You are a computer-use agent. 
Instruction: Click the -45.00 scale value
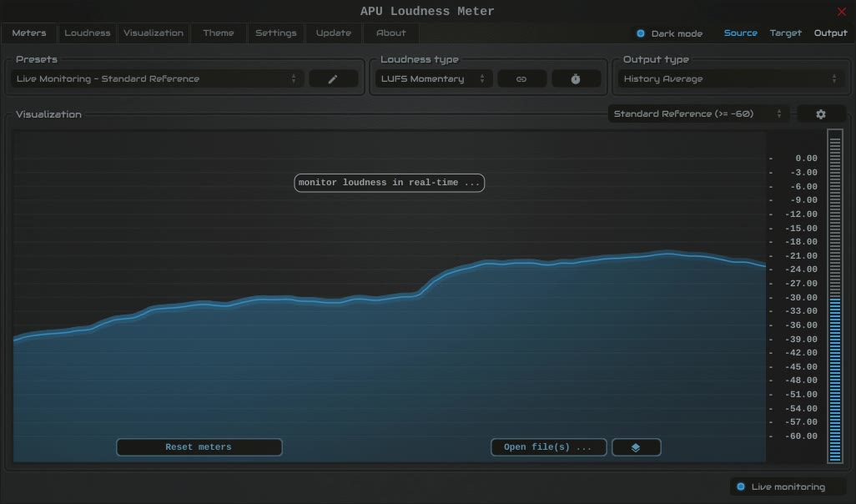[802, 367]
